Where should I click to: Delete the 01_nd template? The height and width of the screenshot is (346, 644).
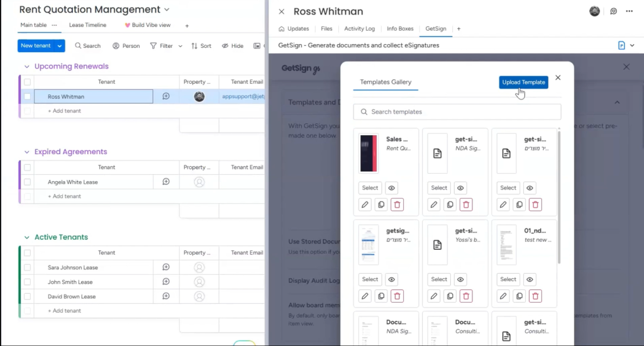tap(535, 296)
